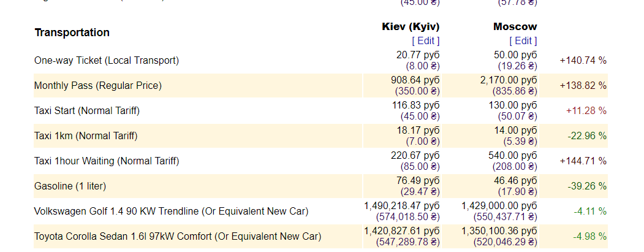The height and width of the screenshot is (252, 644).
Task: Click the Transportation section heading
Action: click(x=72, y=32)
